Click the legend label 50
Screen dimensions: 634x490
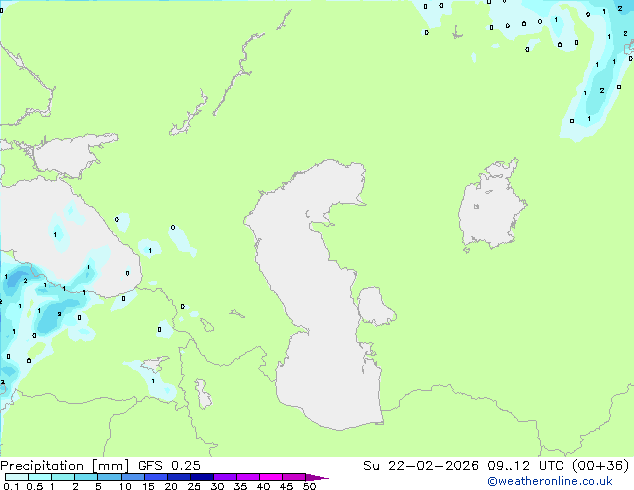pos(309,486)
